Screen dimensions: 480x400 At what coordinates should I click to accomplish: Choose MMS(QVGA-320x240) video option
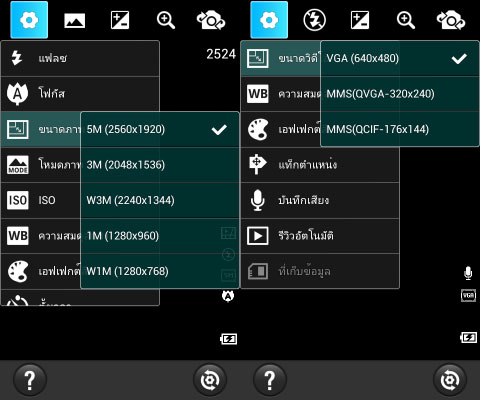tap(400, 94)
